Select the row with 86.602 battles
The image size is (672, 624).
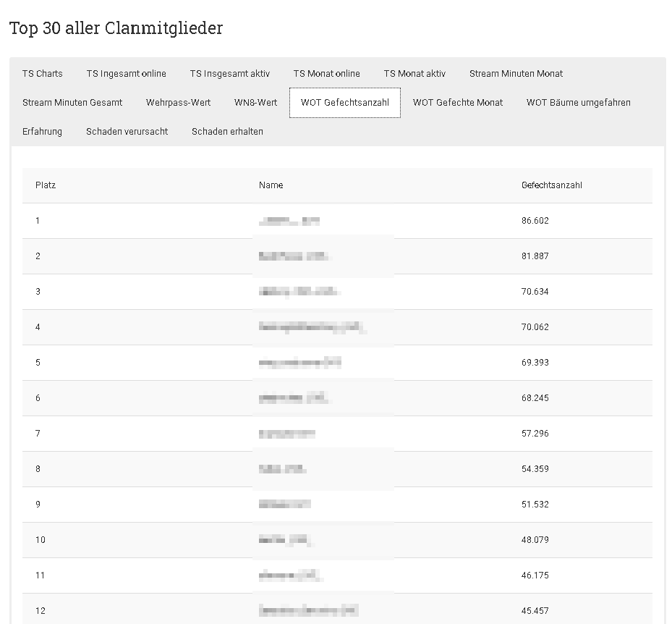(337, 221)
